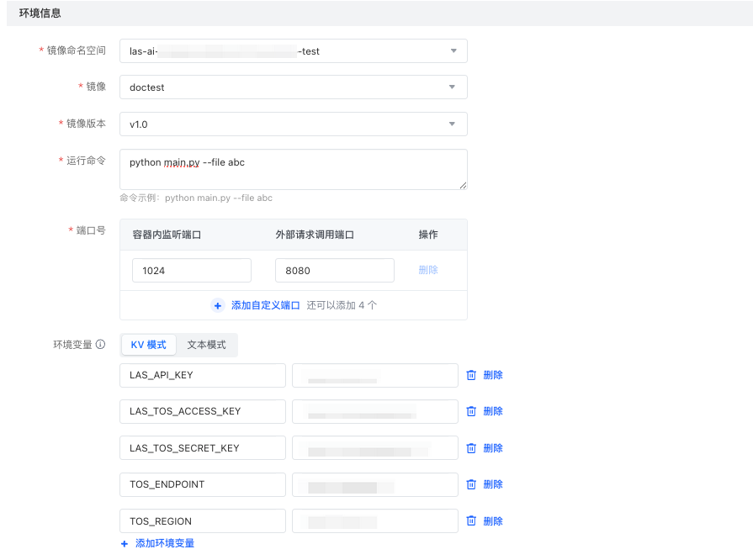Click 添加自定义端口 link
The width and height of the screenshot is (753, 560).
pos(266,305)
